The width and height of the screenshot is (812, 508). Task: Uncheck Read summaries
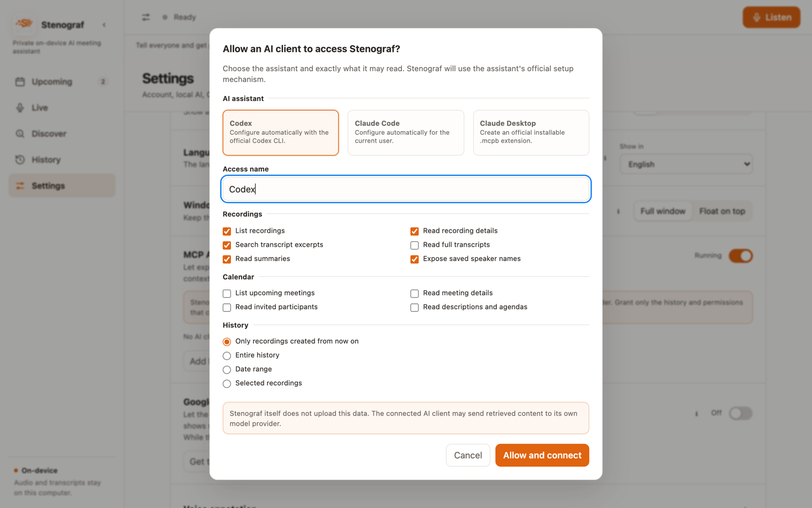(x=227, y=259)
